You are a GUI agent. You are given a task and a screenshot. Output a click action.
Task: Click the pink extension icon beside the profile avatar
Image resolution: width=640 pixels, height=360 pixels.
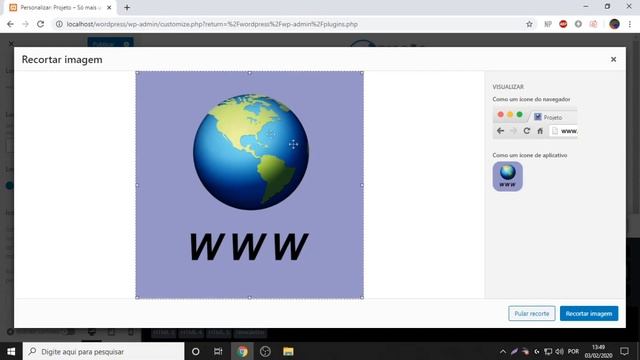pos(593,24)
